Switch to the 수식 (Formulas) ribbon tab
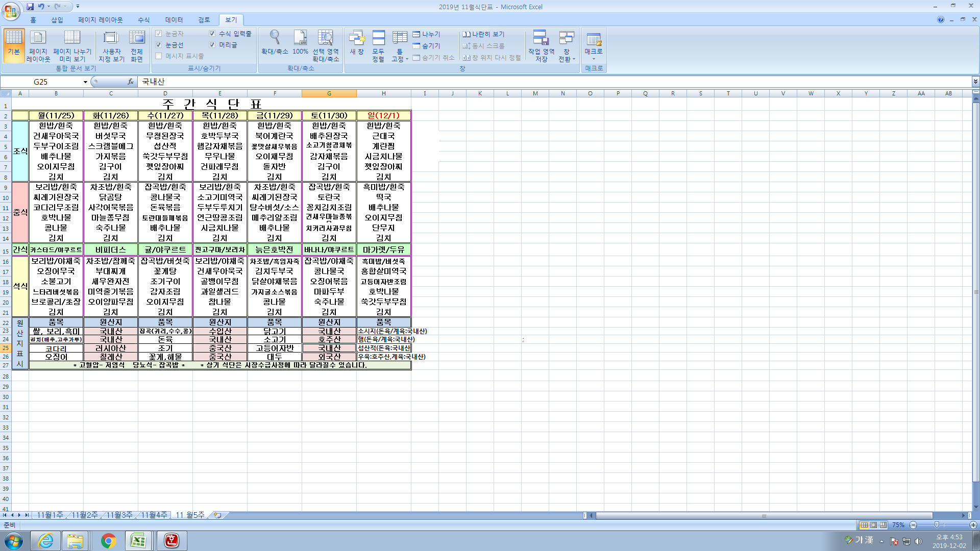The width and height of the screenshot is (980, 551). tap(143, 20)
